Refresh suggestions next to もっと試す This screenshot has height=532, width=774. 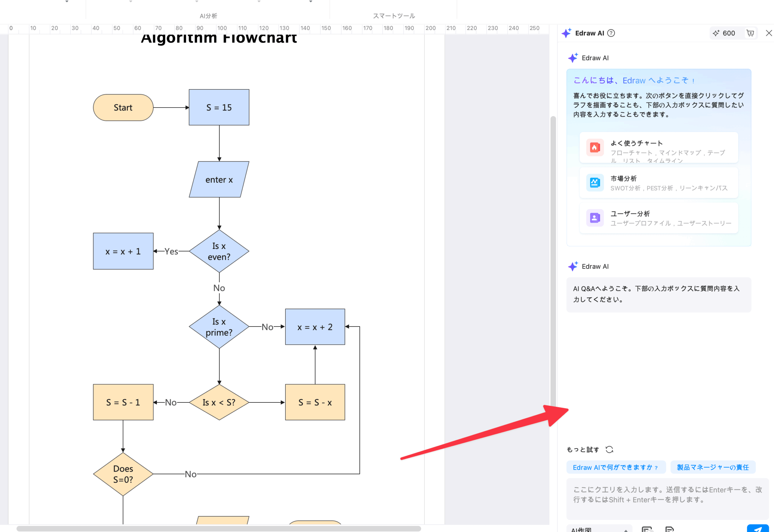pos(609,449)
